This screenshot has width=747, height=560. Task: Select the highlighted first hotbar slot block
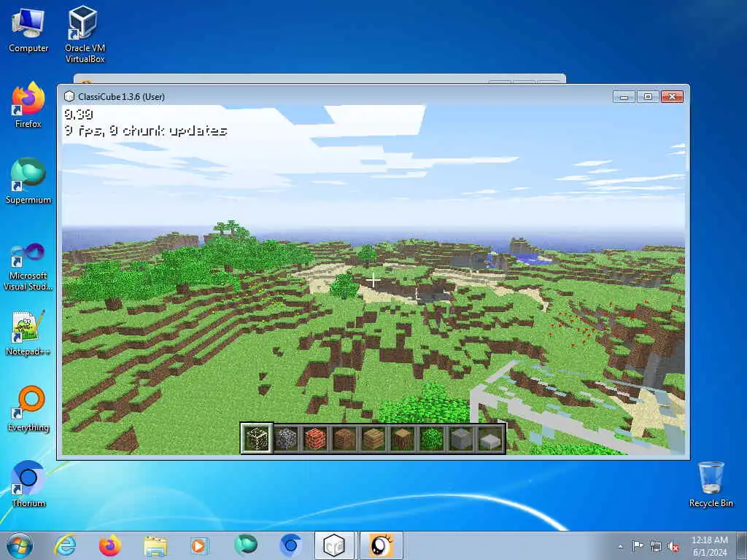(x=257, y=438)
